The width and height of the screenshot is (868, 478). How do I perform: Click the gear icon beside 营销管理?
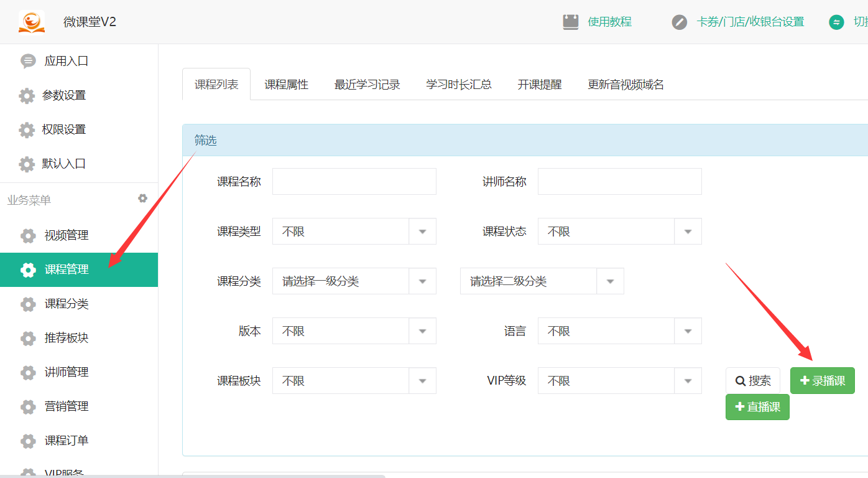click(x=28, y=407)
